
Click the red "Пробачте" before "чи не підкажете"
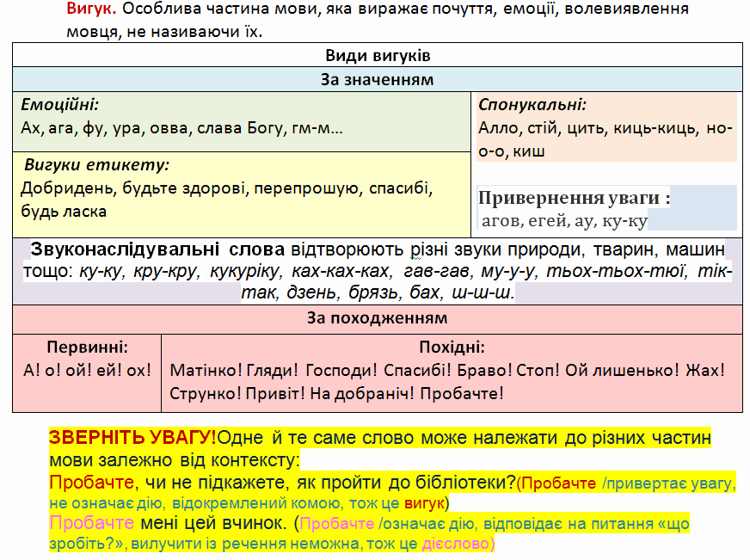pyautogui.click(x=91, y=483)
